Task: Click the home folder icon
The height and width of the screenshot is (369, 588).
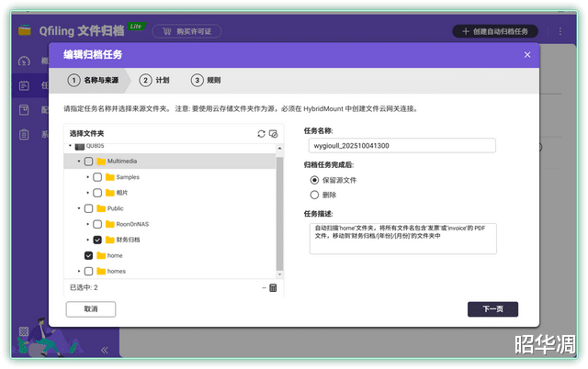Action: [101, 255]
